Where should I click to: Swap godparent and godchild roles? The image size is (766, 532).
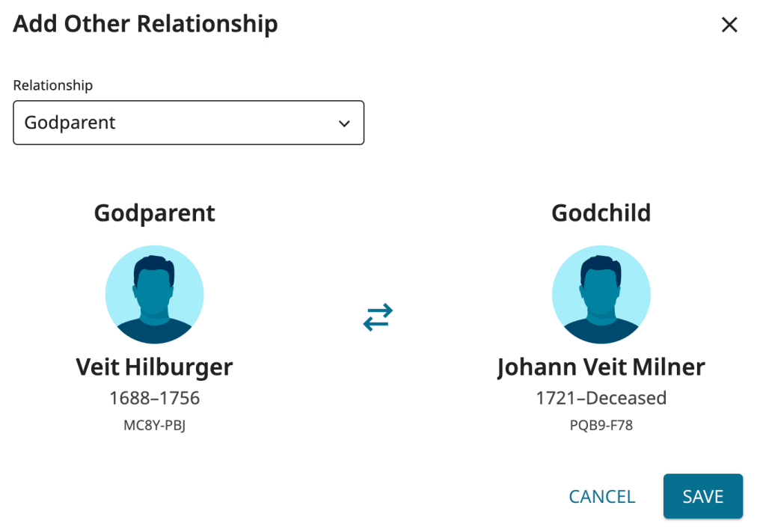[378, 317]
